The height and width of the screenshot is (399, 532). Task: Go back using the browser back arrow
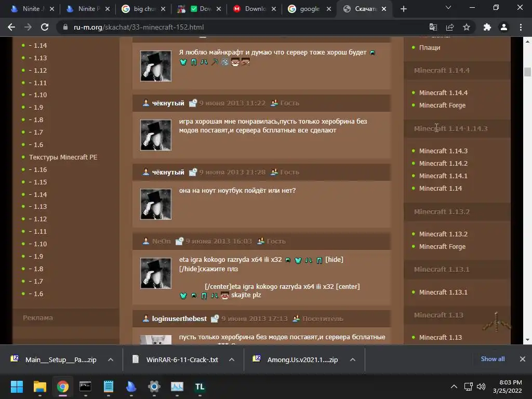point(11,27)
